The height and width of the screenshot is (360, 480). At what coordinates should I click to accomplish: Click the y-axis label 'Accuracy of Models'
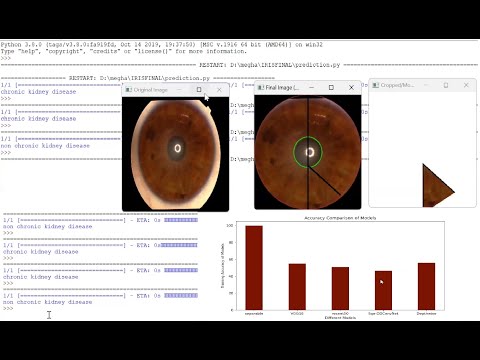[x=222, y=266]
